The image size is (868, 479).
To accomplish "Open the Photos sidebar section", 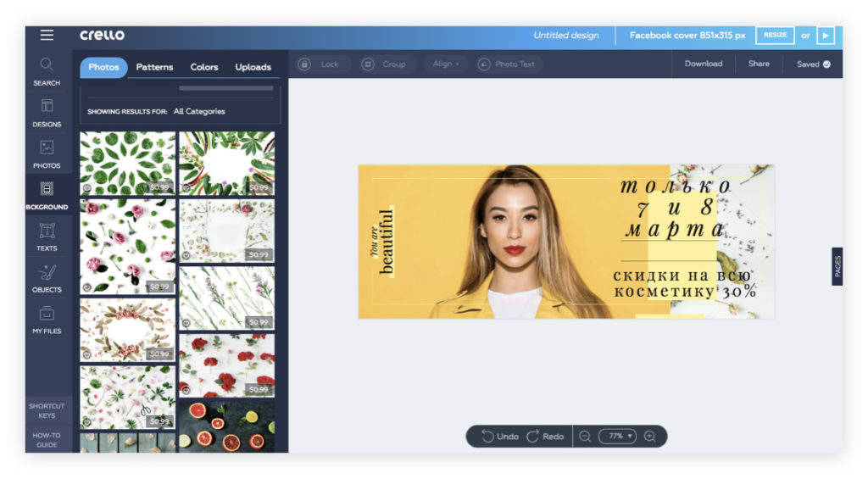I will 47,153.
